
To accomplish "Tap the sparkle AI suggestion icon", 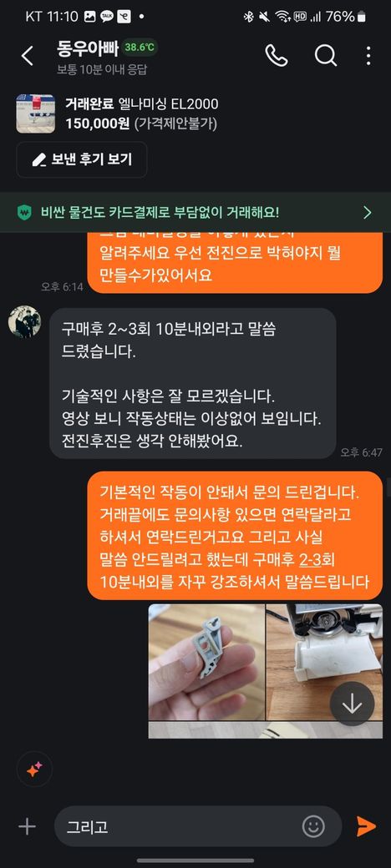I will point(34,770).
